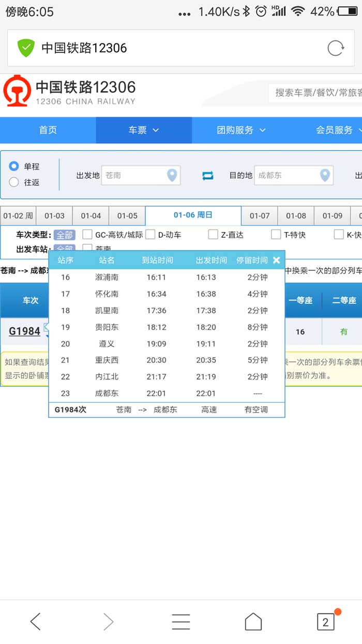Check the GC-高铁/城际 train type box

87,235
